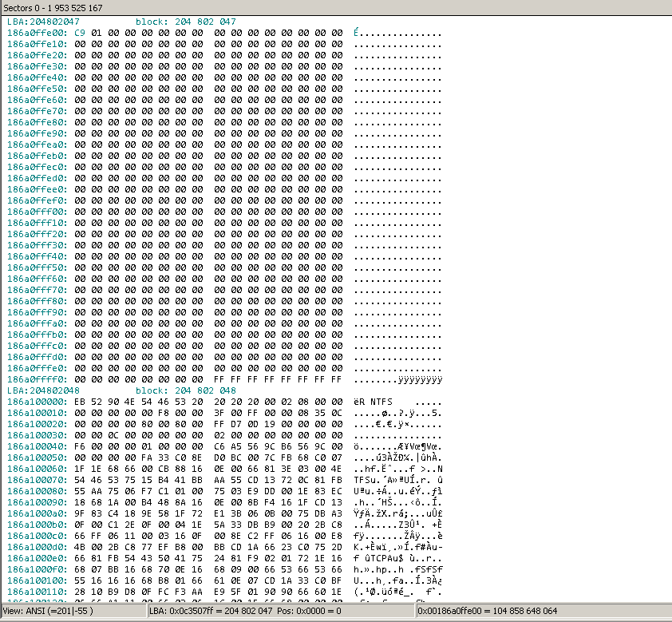Click offset 186a100100 address

(x=38, y=580)
